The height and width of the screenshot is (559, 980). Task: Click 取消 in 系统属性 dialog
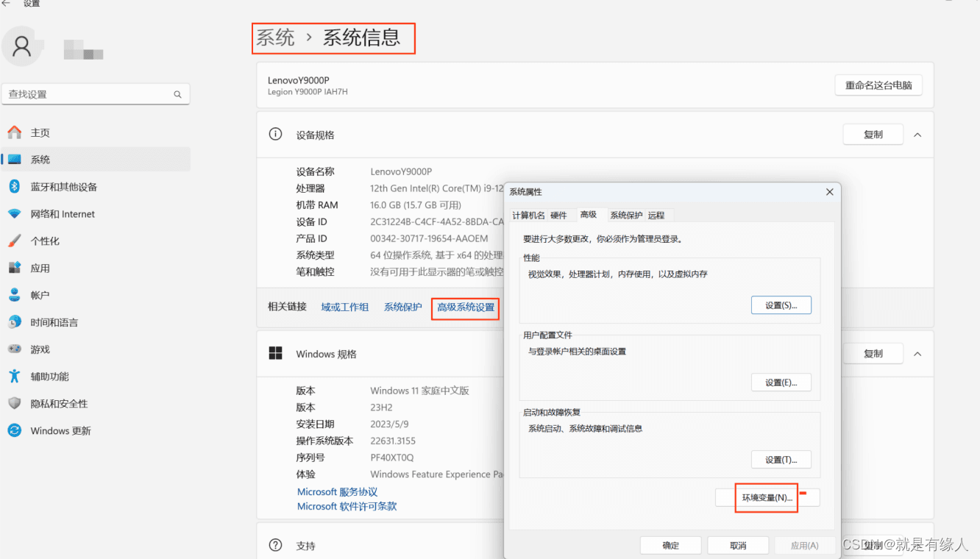pos(738,545)
